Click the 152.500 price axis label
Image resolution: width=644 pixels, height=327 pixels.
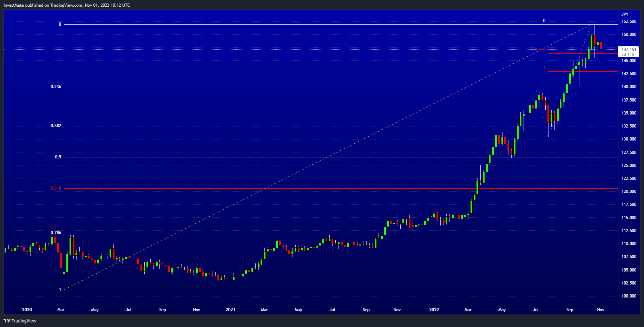click(x=629, y=21)
